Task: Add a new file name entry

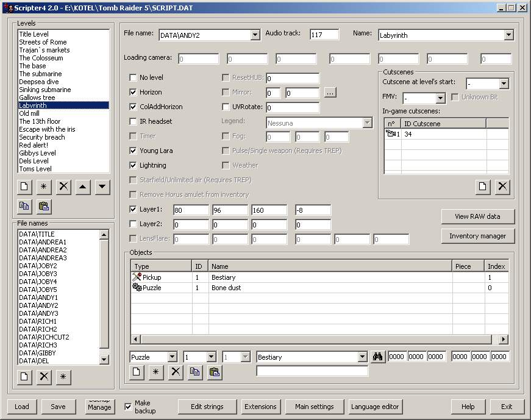Action: point(24,377)
